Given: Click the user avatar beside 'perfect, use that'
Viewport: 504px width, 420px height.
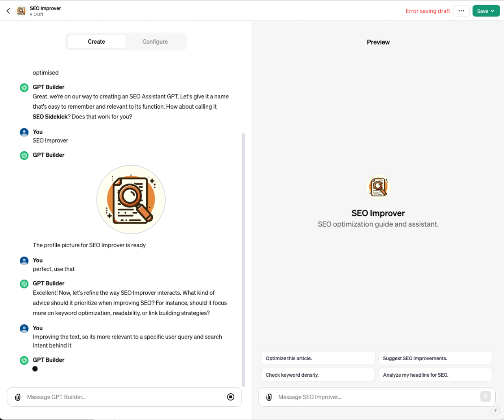Looking at the screenshot, I should 24,261.
